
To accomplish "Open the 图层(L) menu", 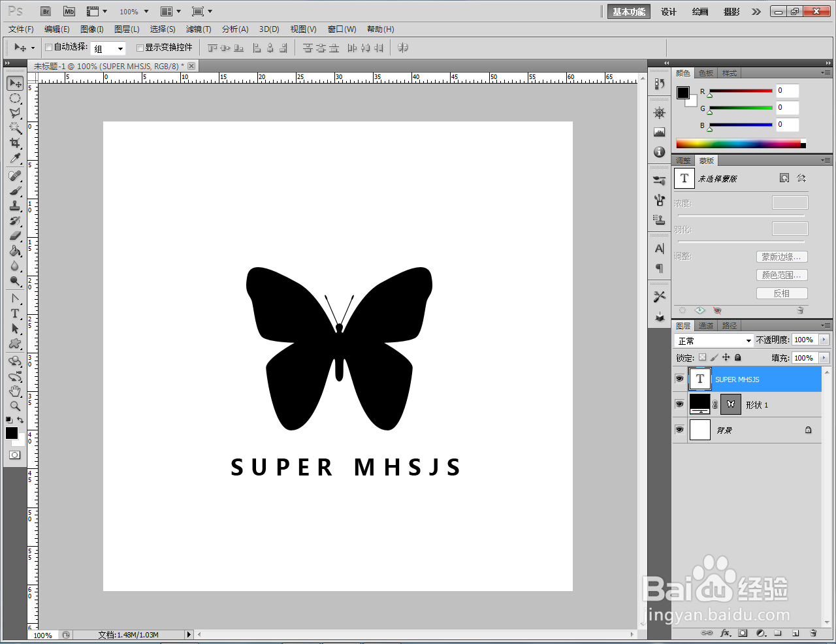I will (x=127, y=29).
